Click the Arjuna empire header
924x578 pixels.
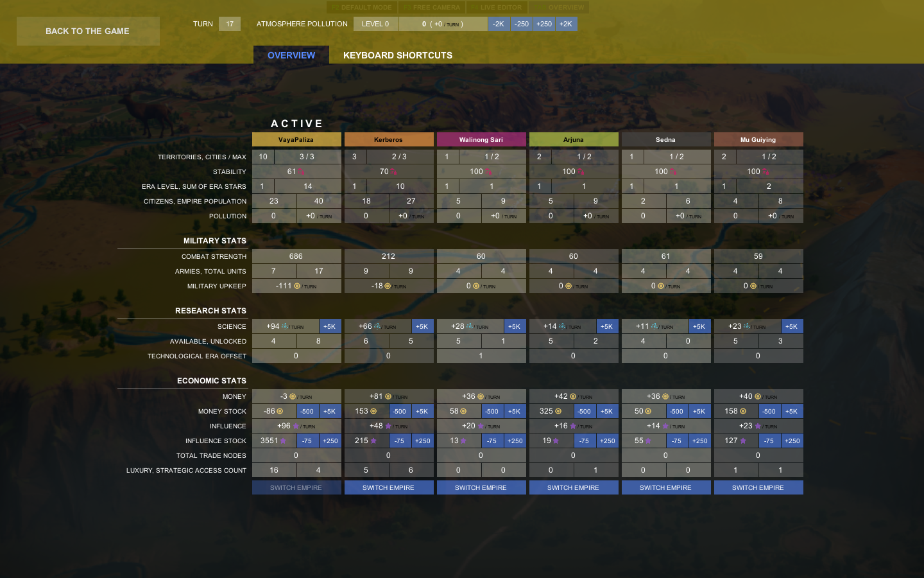(574, 139)
